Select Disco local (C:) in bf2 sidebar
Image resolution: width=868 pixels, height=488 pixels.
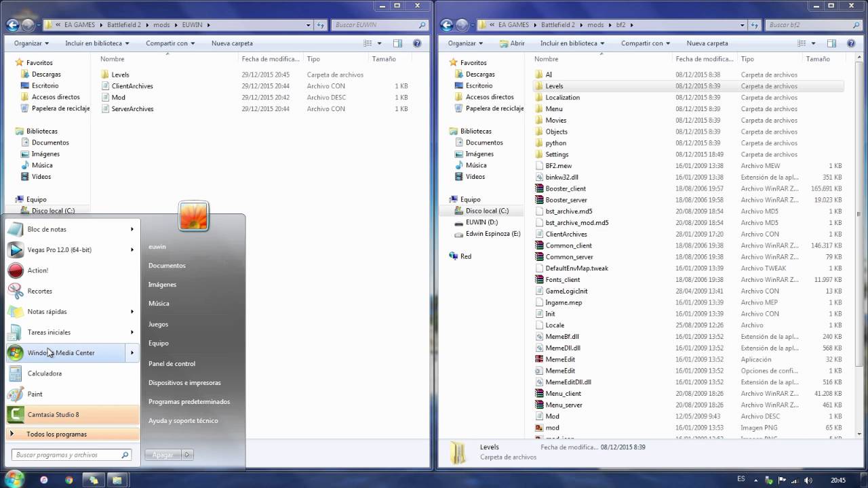(x=486, y=211)
